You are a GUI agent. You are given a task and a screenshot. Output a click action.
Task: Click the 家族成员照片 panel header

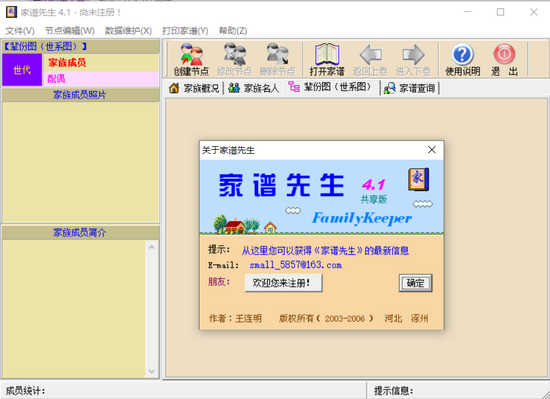[x=80, y=95]
